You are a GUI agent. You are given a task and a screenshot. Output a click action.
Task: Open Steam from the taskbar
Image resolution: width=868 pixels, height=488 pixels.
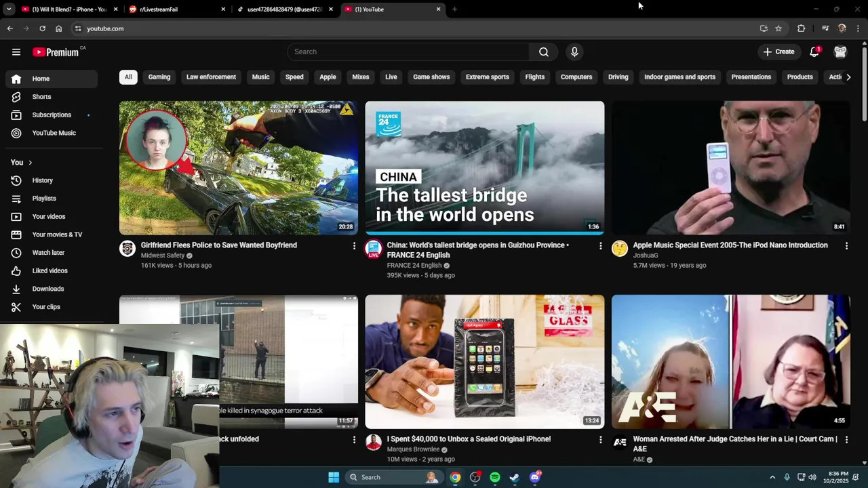pyautogui.click(x=515, y=477)
